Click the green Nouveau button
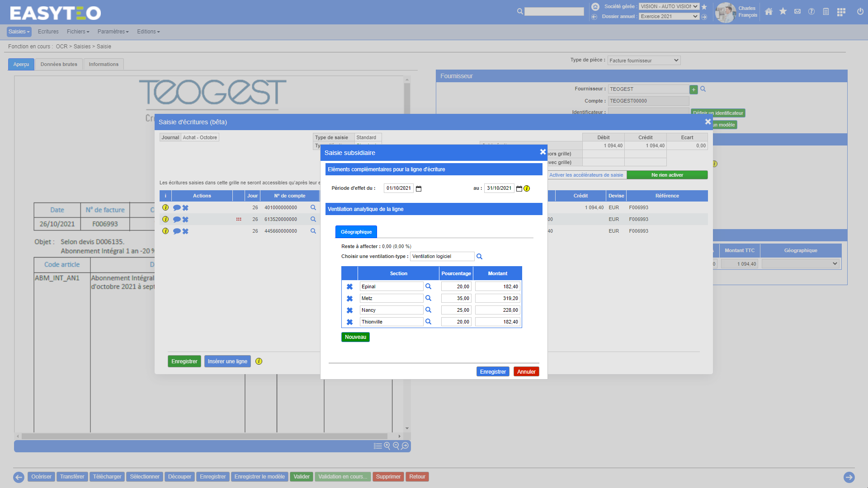 point(355,337)
